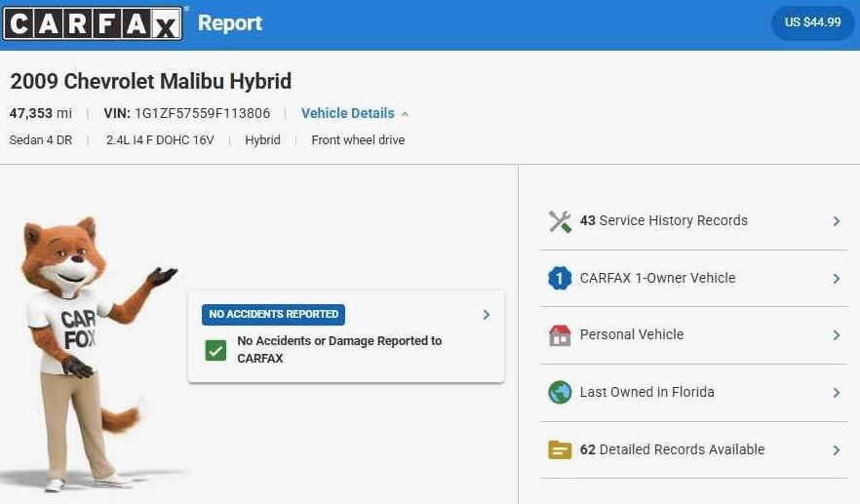
Task: Click the Report header text
Action: pos(230,23)
